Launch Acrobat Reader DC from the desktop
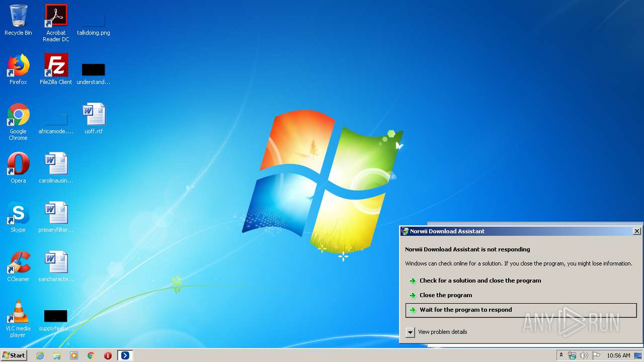This screenshot has width=644, height=362. [56, 23]
